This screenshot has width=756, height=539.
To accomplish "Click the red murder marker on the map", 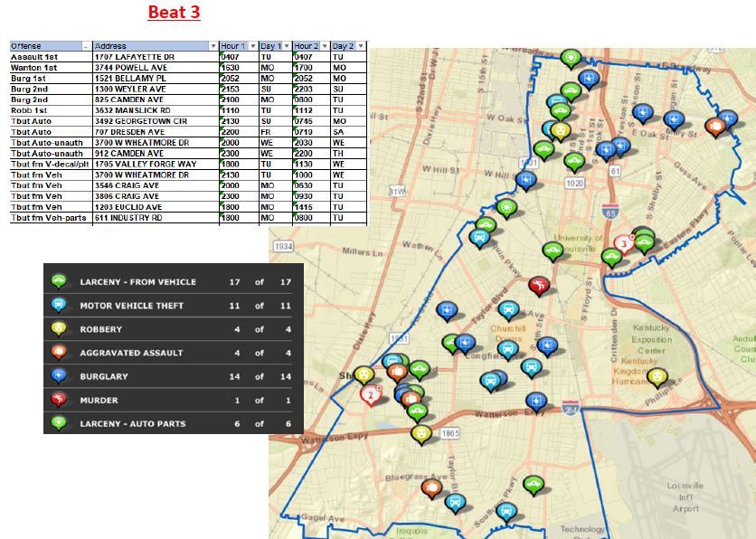I will click(539, 286).
